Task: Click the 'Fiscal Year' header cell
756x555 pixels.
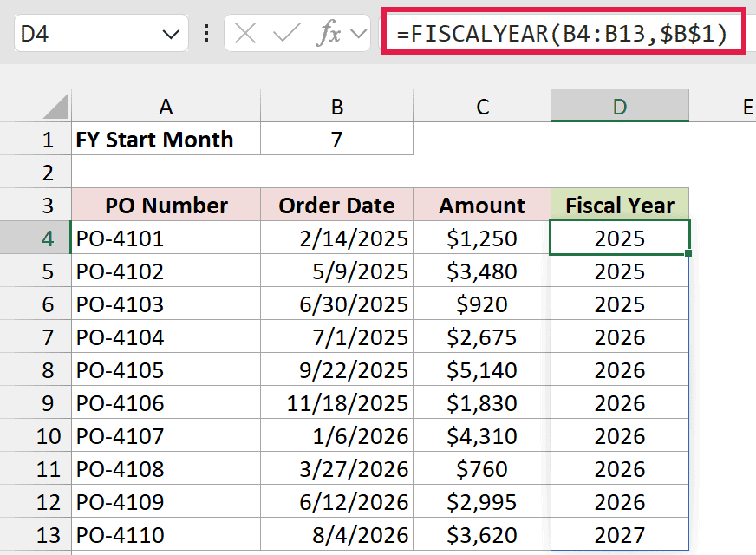Action: pyautogui.click(x=620, y=205)
